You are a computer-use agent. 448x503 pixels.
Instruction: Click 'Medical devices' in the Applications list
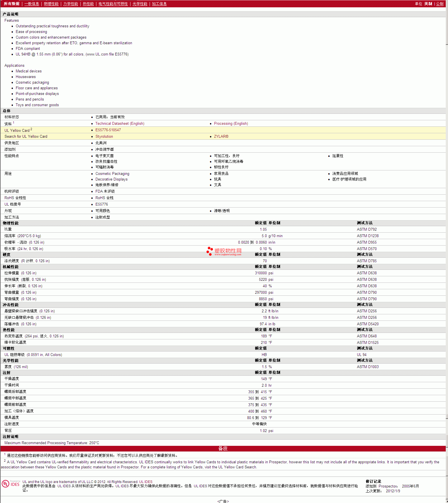click(29, 71)
